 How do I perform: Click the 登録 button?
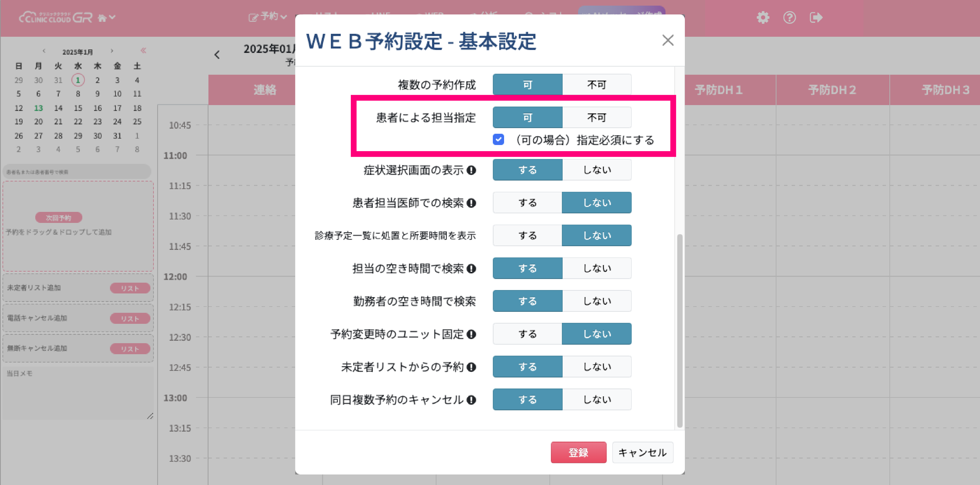coord(578,452)
